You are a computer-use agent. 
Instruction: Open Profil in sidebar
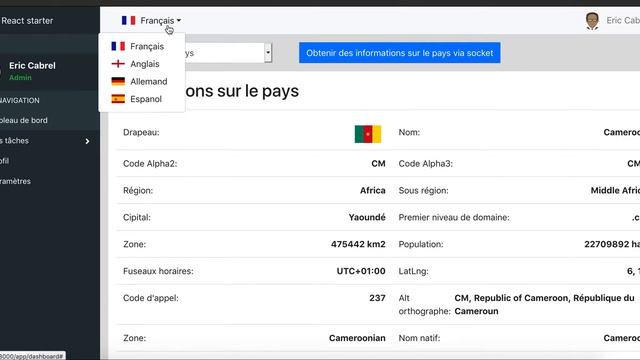[4, 161]
